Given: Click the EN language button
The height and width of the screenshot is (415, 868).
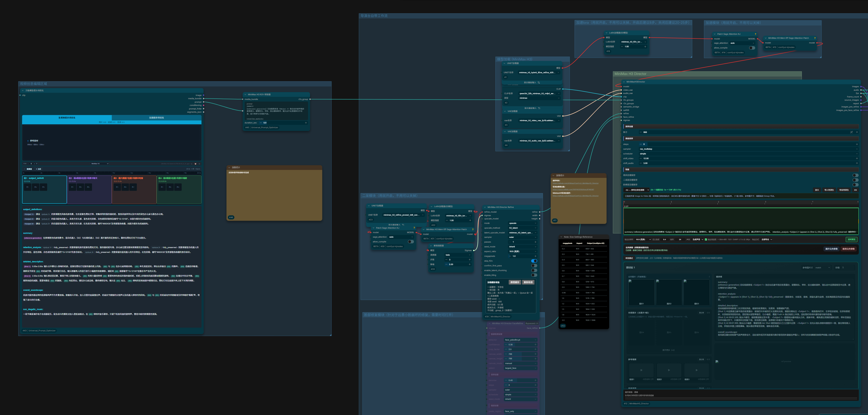Looking at the screenshot, I should [855, 190].
